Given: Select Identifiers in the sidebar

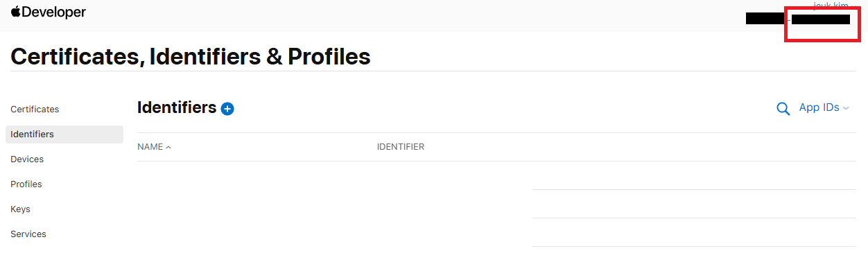Looking at the screenshot, I should [x=64, y=134].
